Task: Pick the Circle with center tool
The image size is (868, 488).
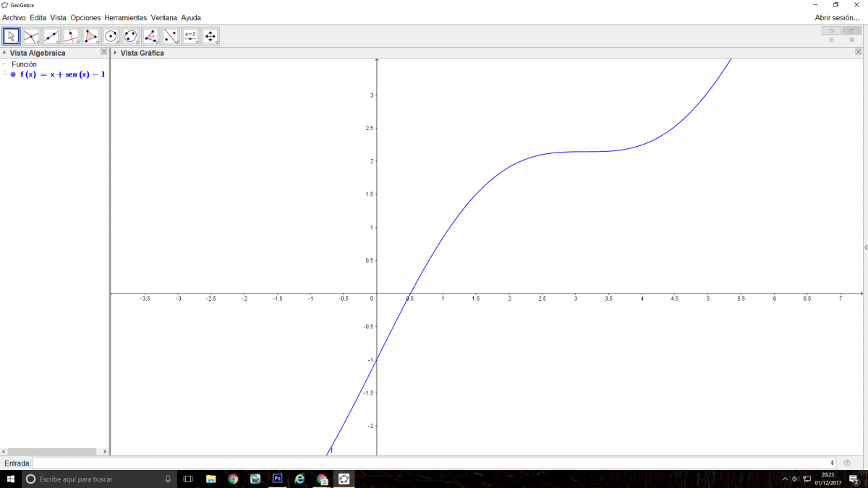Action: pyautogui.click(x=111, y=36)
